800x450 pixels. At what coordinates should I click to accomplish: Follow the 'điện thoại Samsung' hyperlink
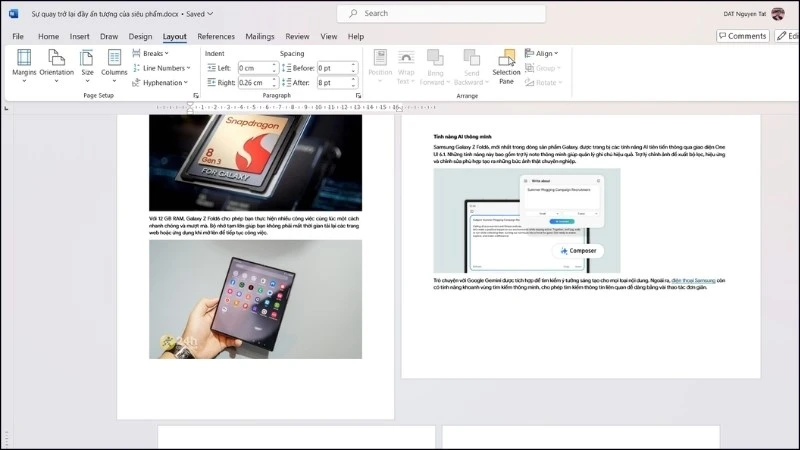click(696, 281)
